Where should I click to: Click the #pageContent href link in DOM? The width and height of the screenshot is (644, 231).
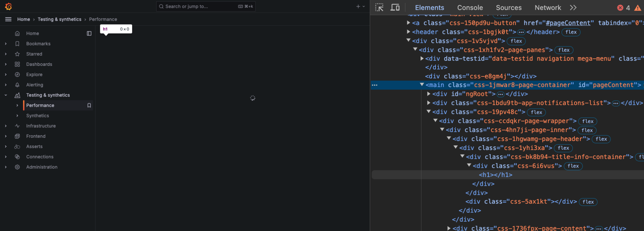tap(568, 23)
